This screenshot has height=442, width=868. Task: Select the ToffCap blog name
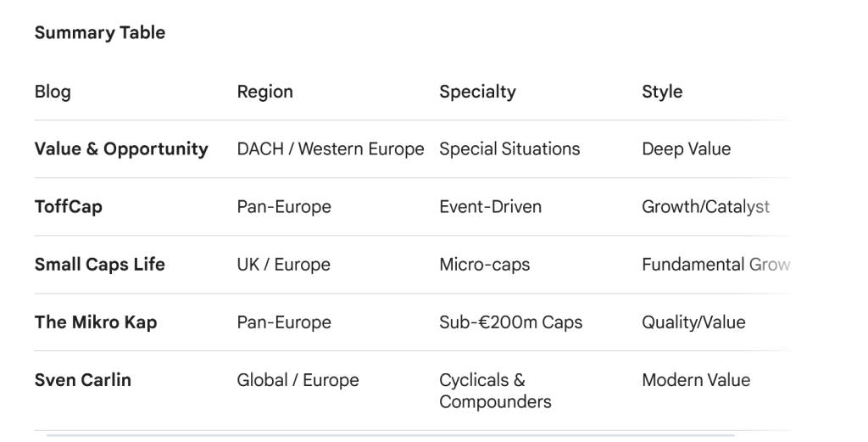click(69, 207)
